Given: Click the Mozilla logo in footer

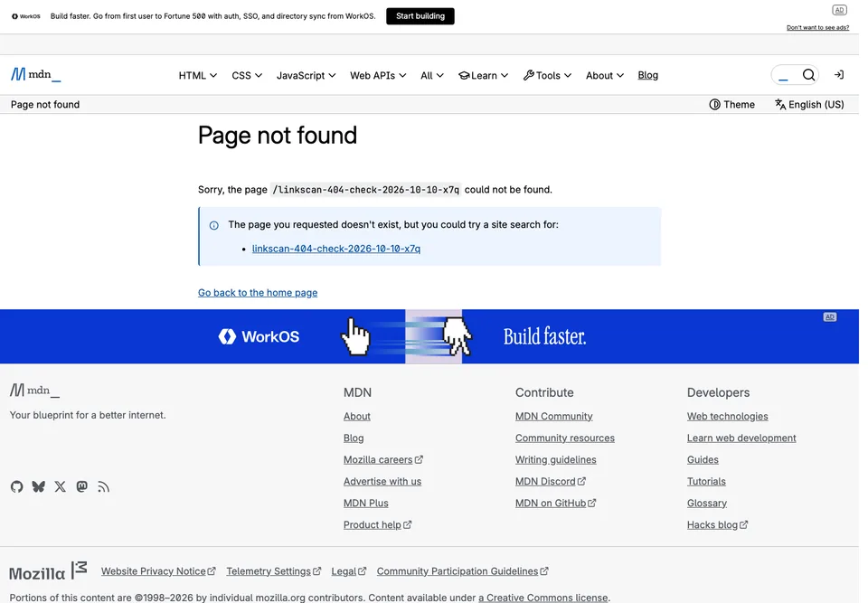Looking at the screenshot, I should pyautogui.click(x=48, y=570).
